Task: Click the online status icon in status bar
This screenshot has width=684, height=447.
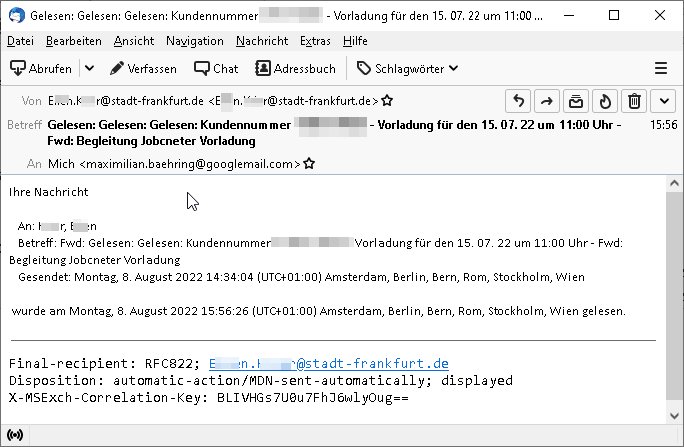Action: [x=15, y=435]
